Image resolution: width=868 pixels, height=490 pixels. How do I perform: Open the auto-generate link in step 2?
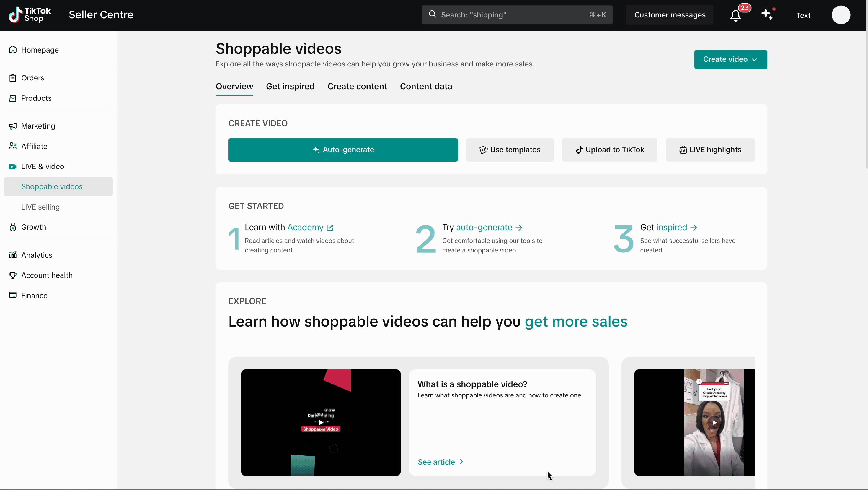[489, 227]
